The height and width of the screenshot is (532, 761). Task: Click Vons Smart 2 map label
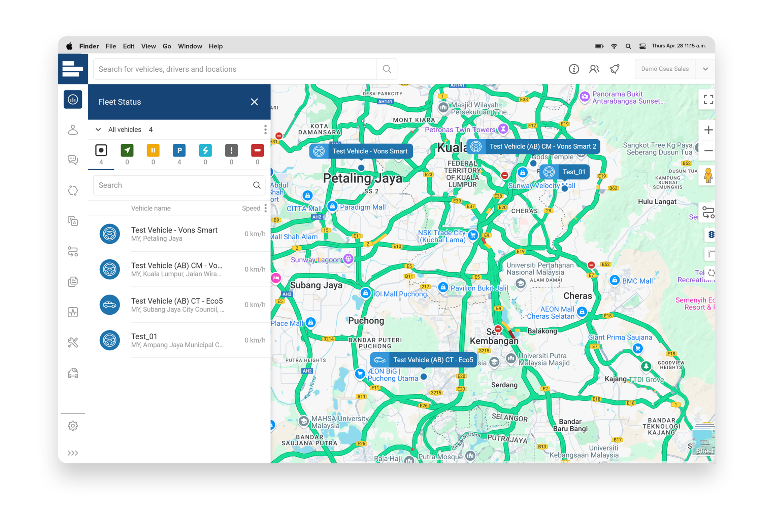tap(533, 147)
